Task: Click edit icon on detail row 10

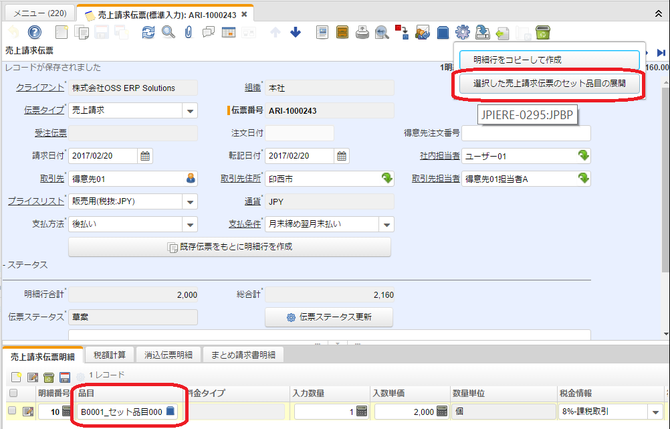Action: point(28,411)
